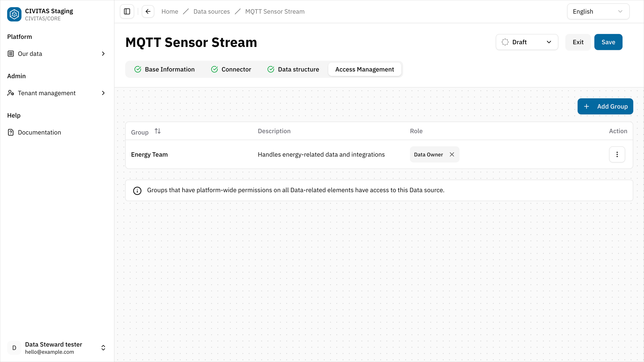Click the user avatar D icon
This screenshot has height=362, width=644.
[14, 347]
